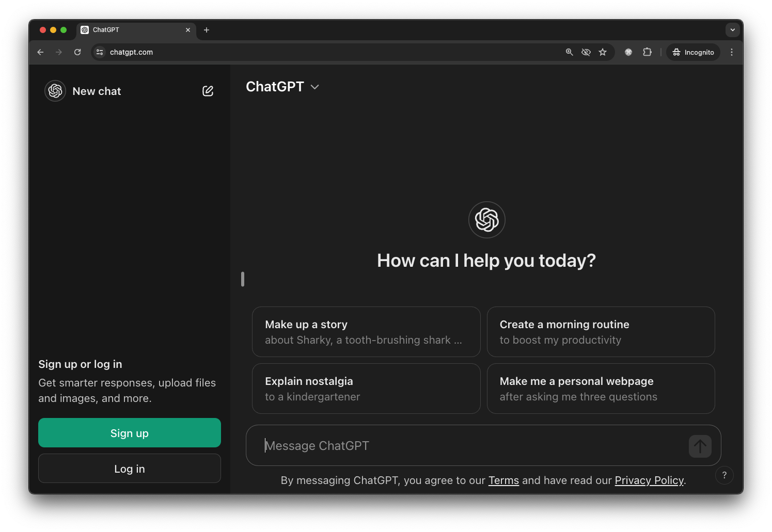Viewport: 772px width, 532px height.
Task: Bookmark this page with the star icon
Action: 602,52
